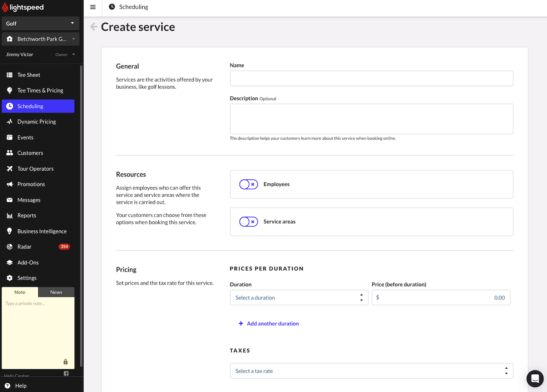Open the Promotions section
The height and width of the screenshot is (392, 547).
tap(31, 184)
